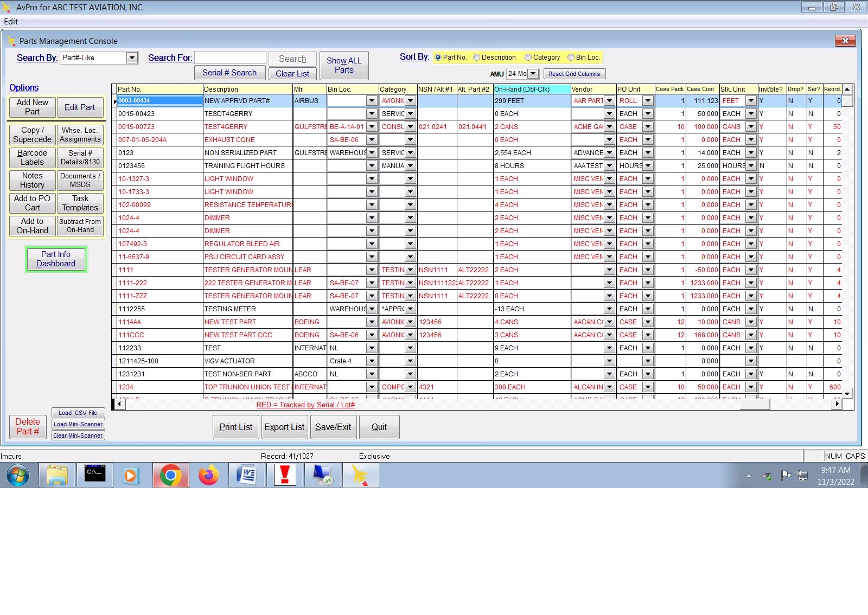Image resolution: width=868 pixels, height=615 pixels.
Task: Click Show ALL Parts button
Action: [344, 66]
